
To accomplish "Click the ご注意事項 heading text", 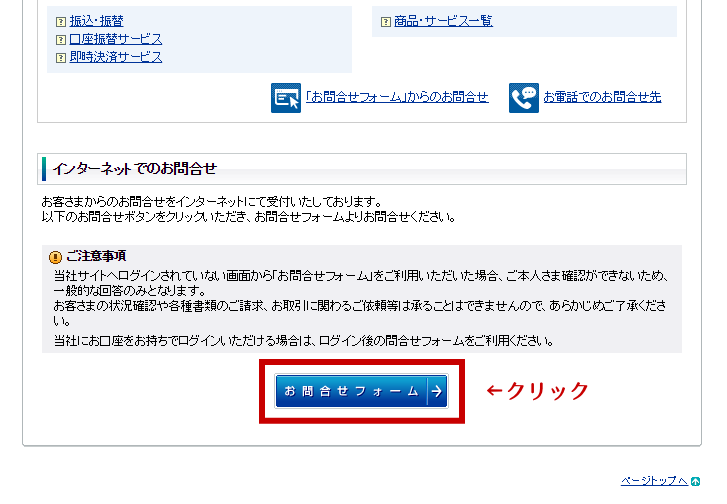I will [x=96, y=256].
